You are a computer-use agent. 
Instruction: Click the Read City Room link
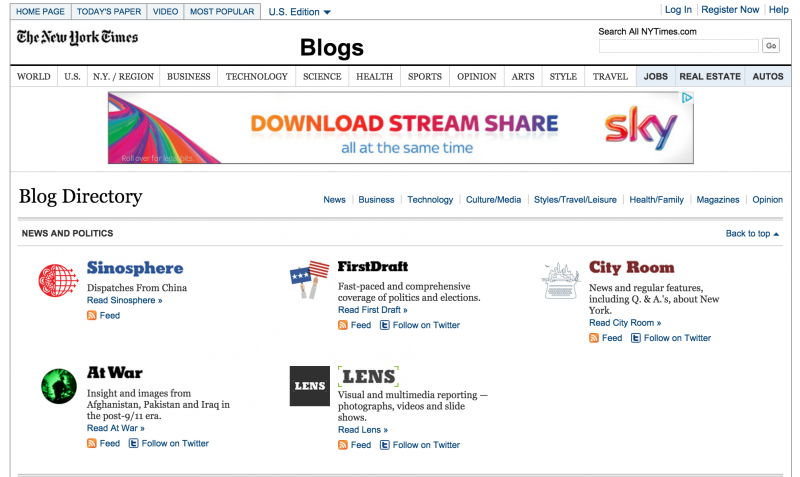click(625, 323)
